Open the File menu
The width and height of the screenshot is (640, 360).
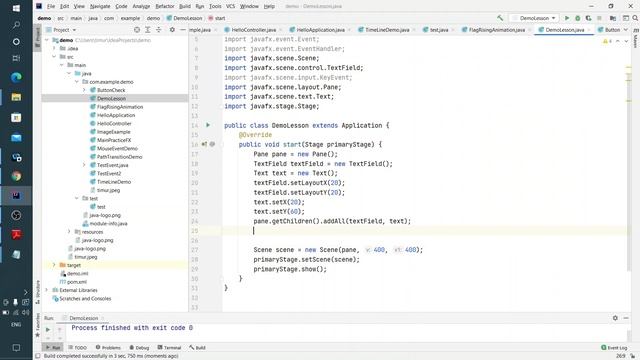point(51,6)
